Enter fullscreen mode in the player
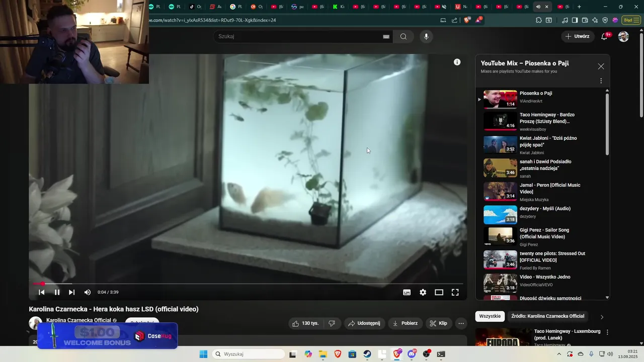 click(x=455, y=292)
